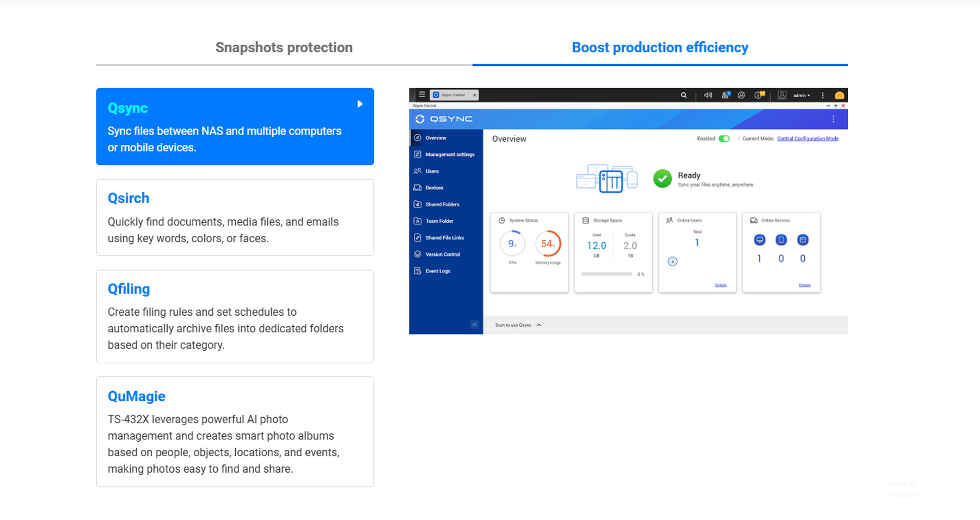This screenshot has height=520, width=980.
Task: Go to Devices in the sidebar
Action: click(434, 188)
